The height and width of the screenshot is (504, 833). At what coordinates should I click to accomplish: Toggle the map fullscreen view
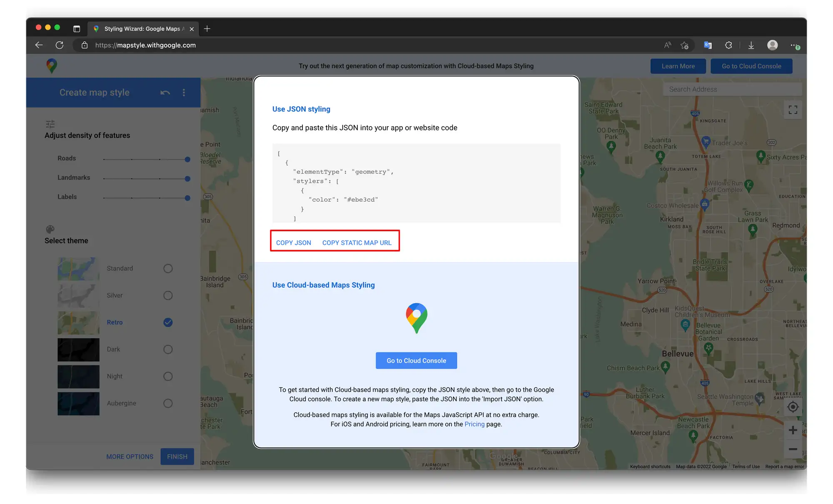pyautogui.click(x=793, y=110)
